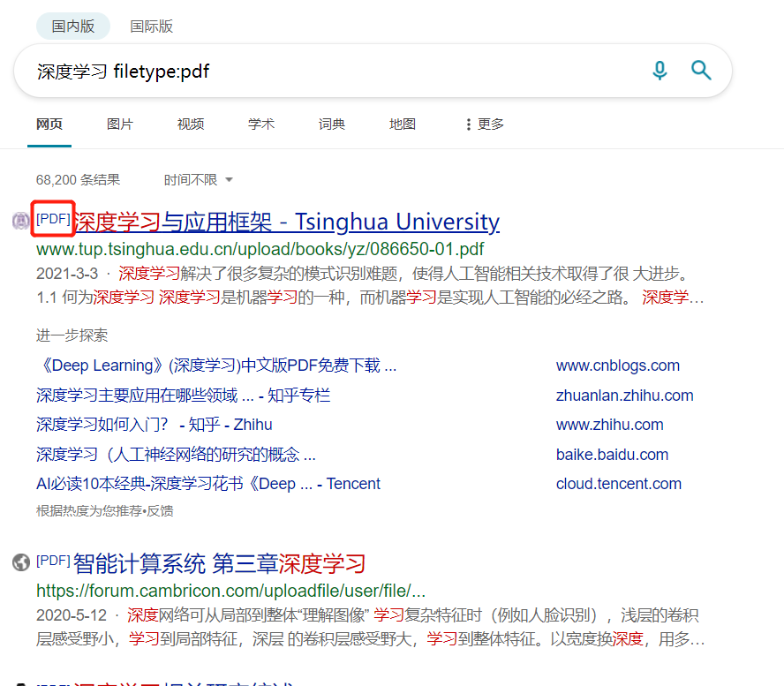Open 深度学习如何入门 知乎 link

(154, 425)
